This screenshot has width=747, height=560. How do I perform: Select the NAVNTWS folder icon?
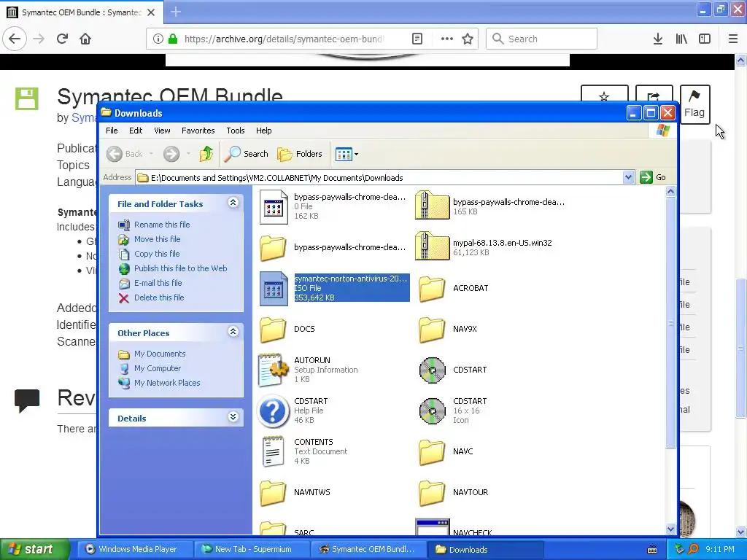point(273,492)
